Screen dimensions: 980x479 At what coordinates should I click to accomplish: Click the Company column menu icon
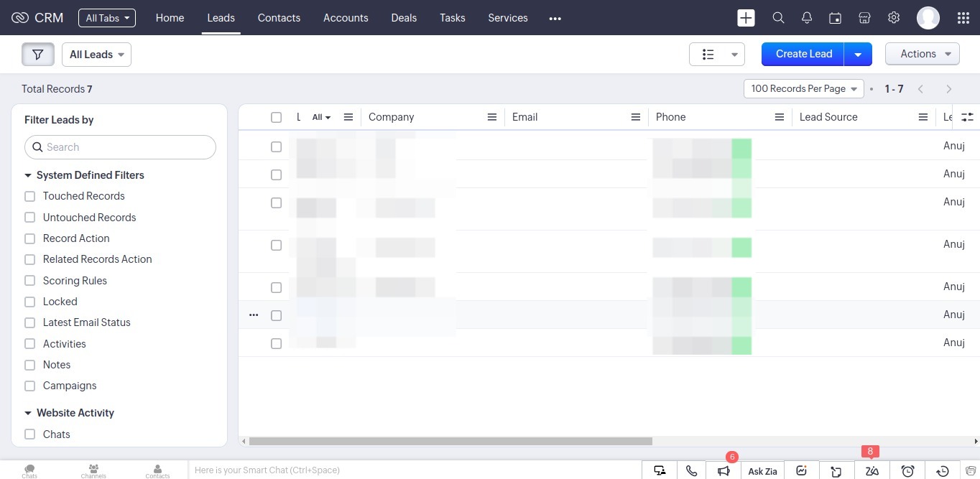coord(492,117)
